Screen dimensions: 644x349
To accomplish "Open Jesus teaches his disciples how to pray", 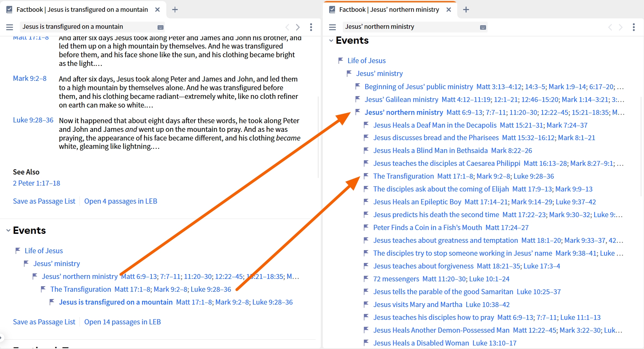I will tap(434, 317).
